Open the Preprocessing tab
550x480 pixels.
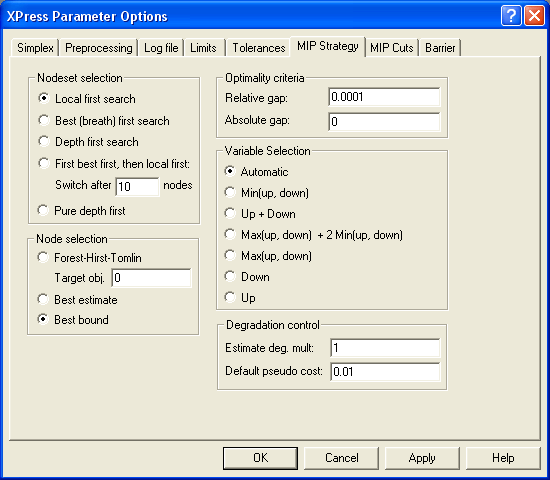point(99,48)
